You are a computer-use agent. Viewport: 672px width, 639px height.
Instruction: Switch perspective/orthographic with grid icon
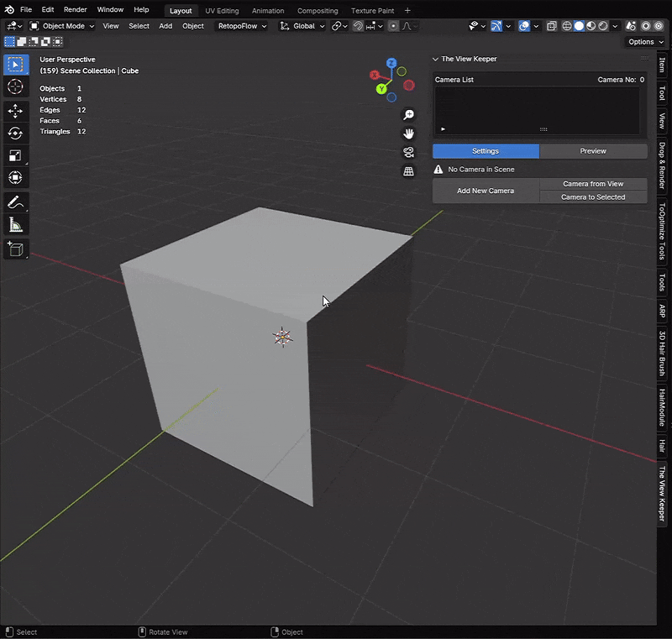click(408, 171)
